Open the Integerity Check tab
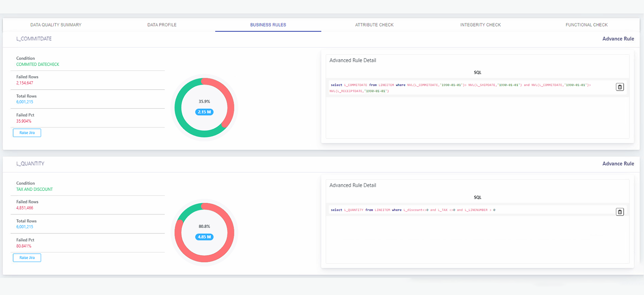This screenshot has height=295, width=644. pos(480,25)
